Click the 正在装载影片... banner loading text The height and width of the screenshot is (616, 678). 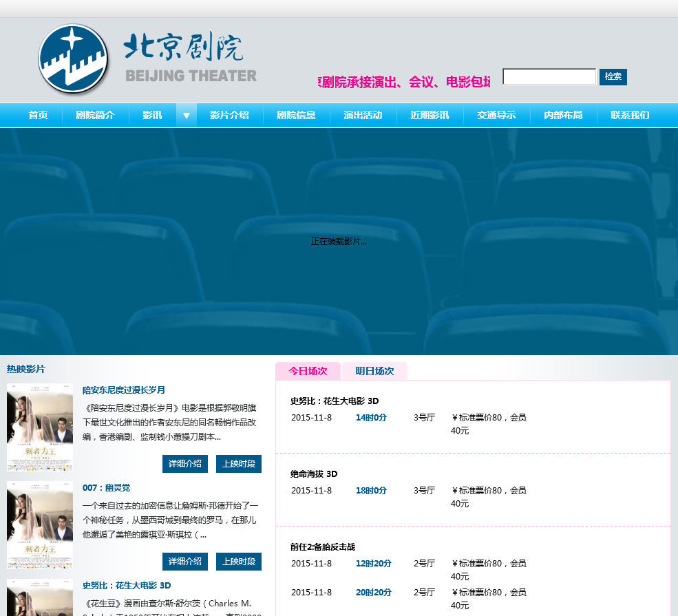tap(339, 242)
